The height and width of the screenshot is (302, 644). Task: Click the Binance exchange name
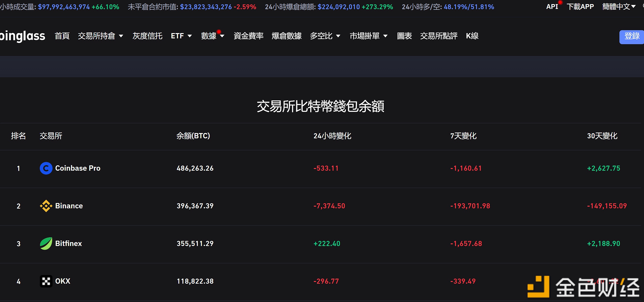69,206
